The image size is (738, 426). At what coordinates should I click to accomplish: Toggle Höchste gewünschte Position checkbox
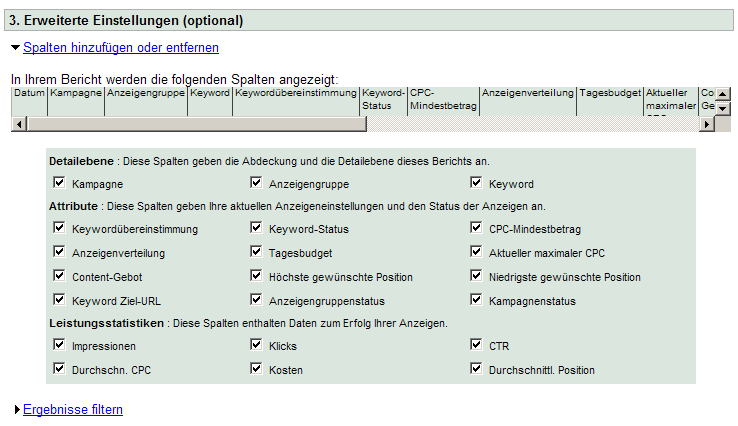(x=257, y=276)
